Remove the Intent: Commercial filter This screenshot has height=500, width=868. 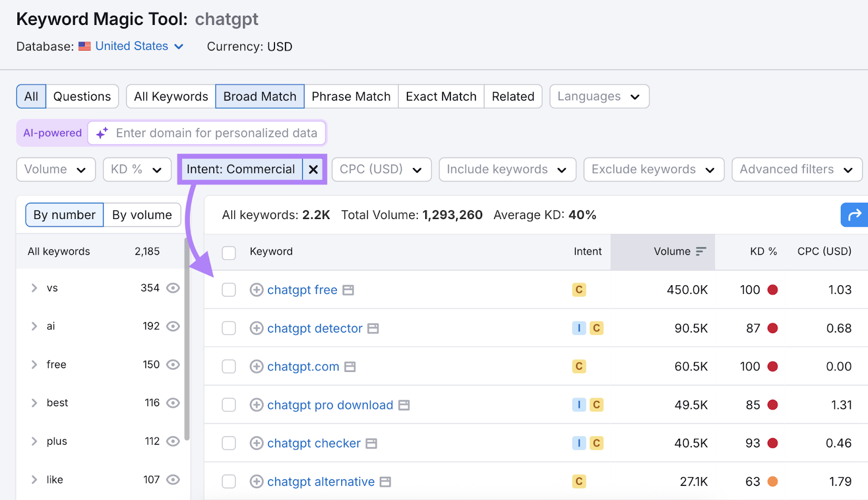coord(313,169)
